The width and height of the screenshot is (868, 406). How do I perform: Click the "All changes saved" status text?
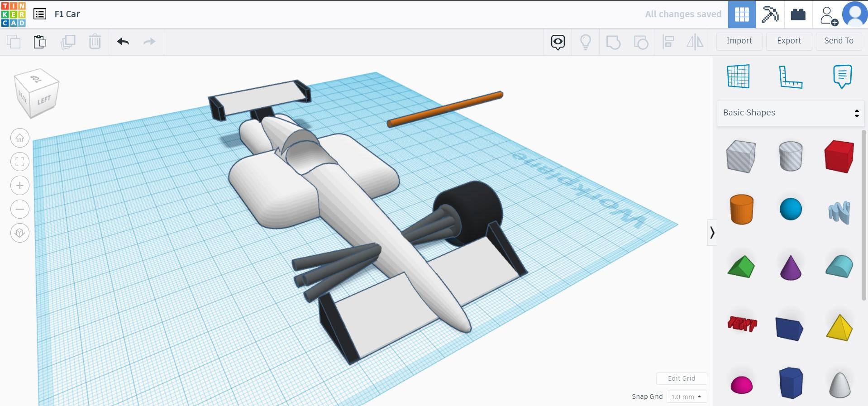click(x=683, y=14)
